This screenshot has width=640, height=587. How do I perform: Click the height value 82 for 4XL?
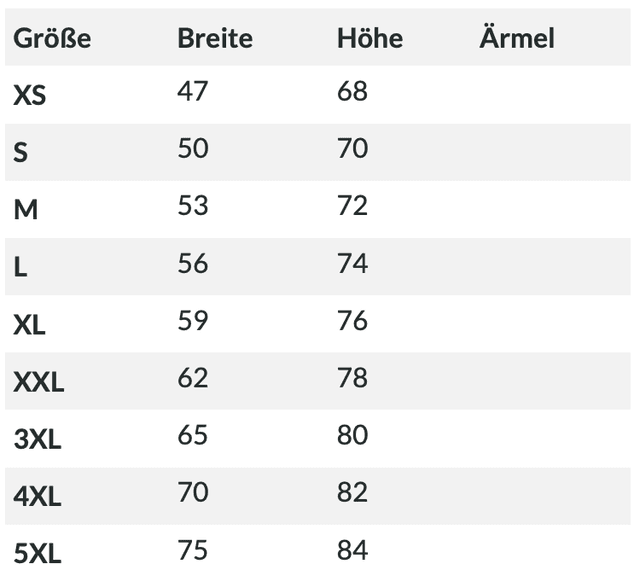[x=353, y=491]
